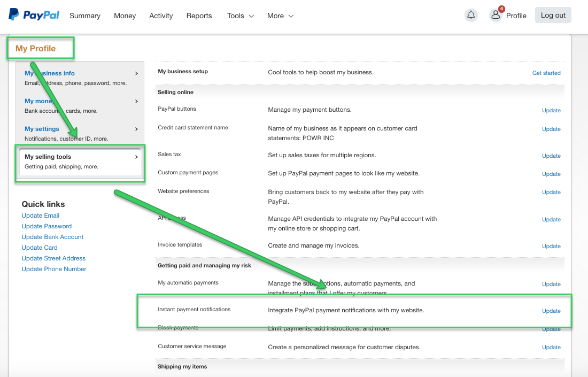Go to Summary in top navigation
The height and width of the screenshot is (377, 588).
pyautogui.click(x=85, y=16)
